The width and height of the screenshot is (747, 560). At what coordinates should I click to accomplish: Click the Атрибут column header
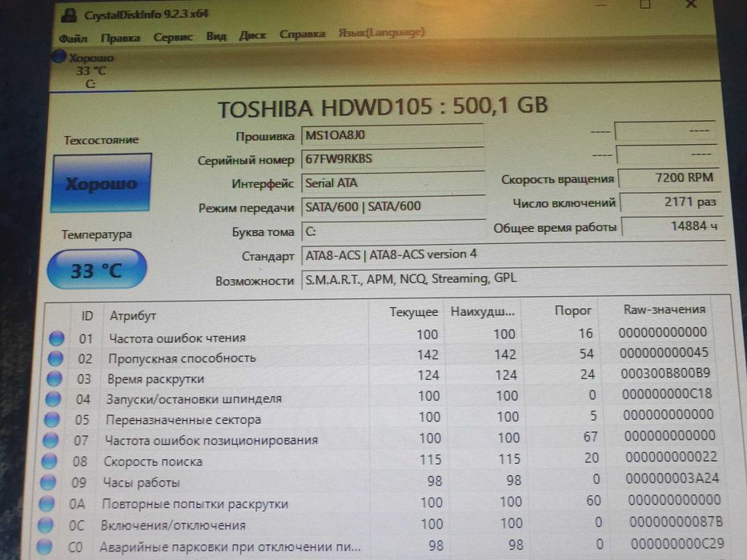(x=134, y=316)
